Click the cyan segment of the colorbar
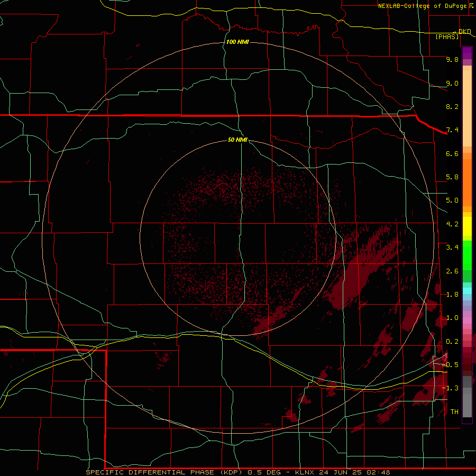476x476 pixels. point(467,291)
